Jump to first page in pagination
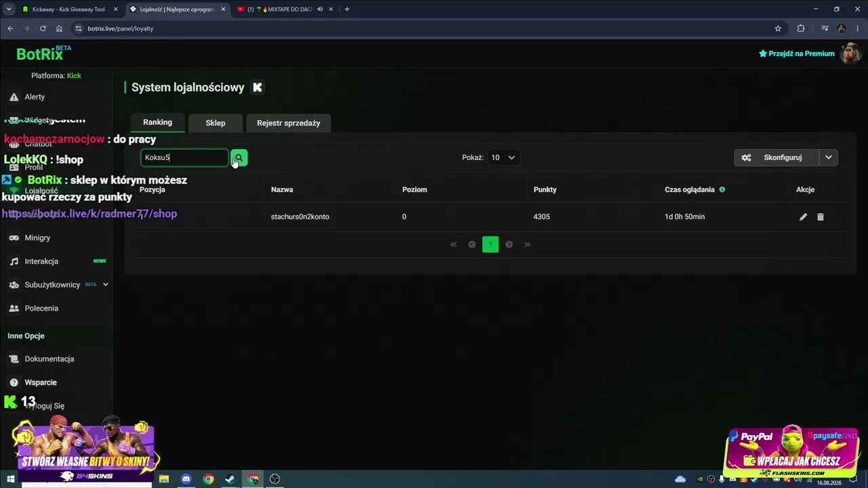Screen dimensions: 868x488 tap(454, 245)
